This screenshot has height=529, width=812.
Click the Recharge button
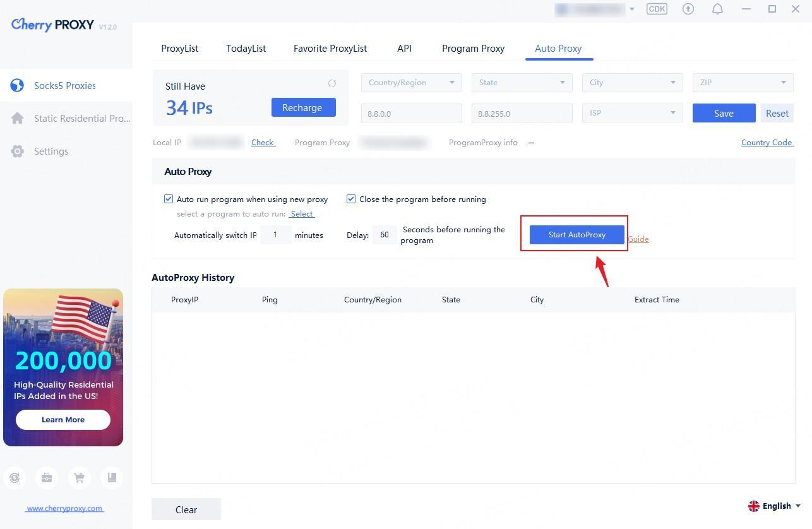pyautogui.click(x=303, y=108)
